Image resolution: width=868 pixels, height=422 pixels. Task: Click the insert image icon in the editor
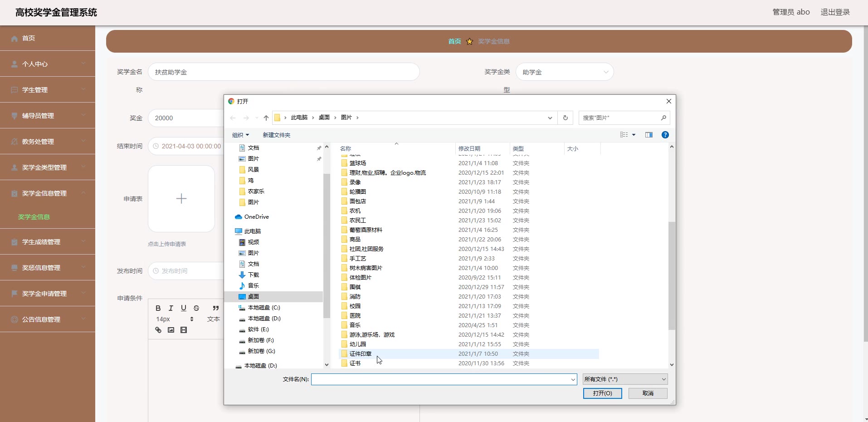coord(171,330)
